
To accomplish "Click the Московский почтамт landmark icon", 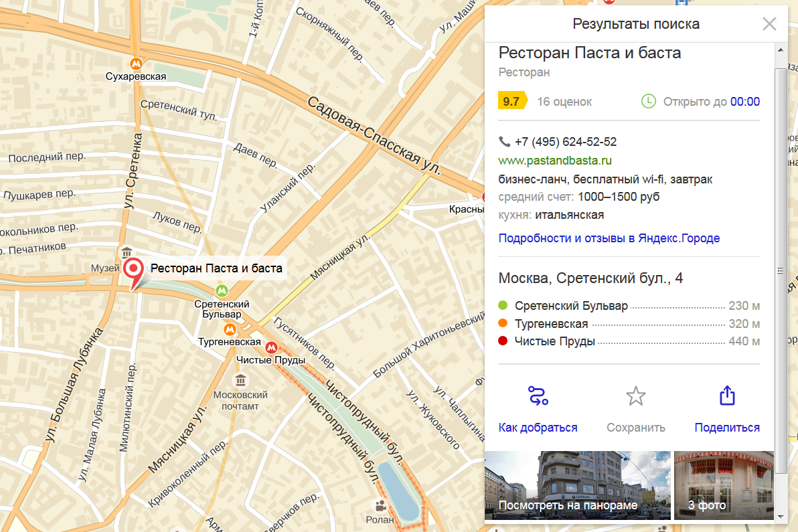I will click(240, 381).
